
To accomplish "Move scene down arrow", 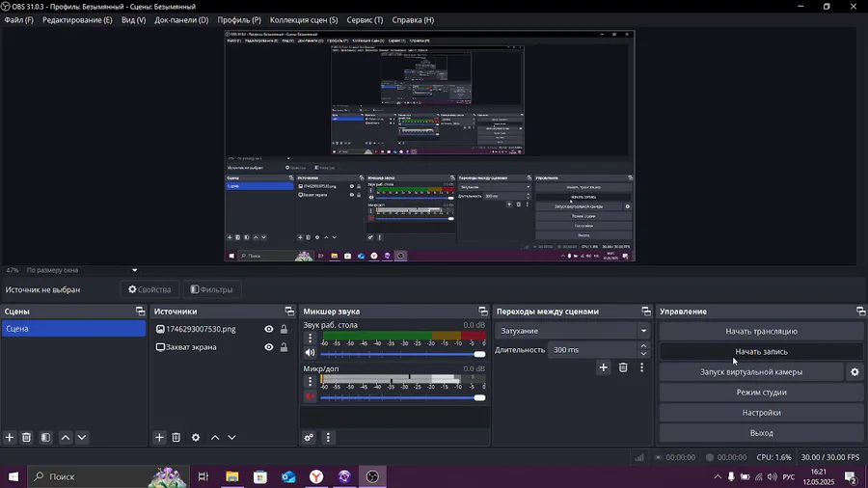I will click(82, 438).
